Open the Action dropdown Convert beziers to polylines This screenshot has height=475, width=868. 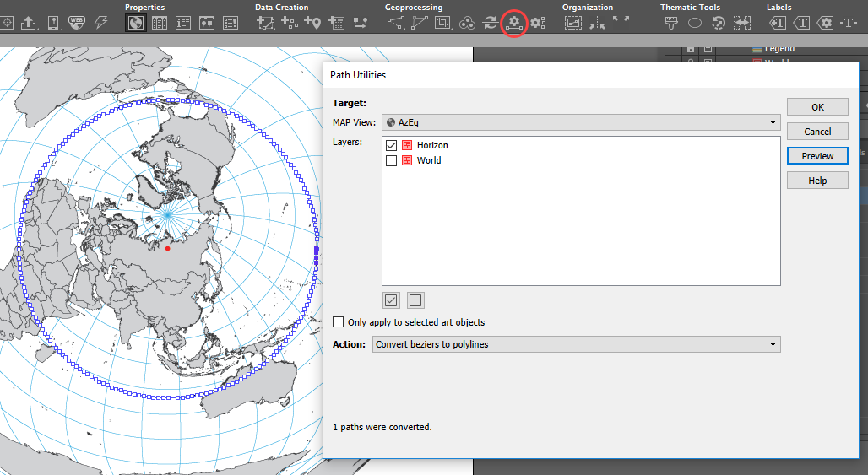[576, 344]
